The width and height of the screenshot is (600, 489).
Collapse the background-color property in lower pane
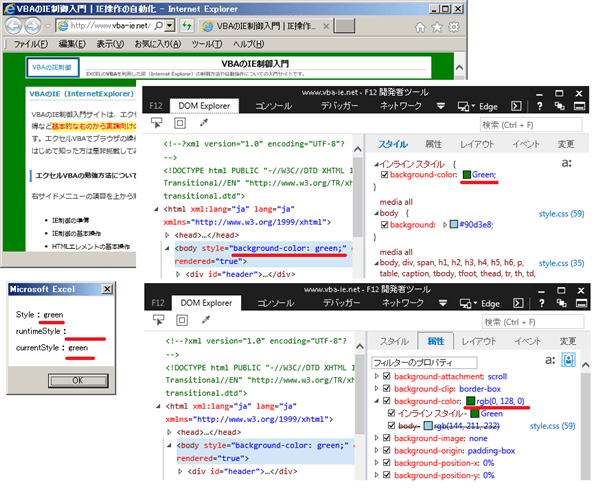click(377, 401)
